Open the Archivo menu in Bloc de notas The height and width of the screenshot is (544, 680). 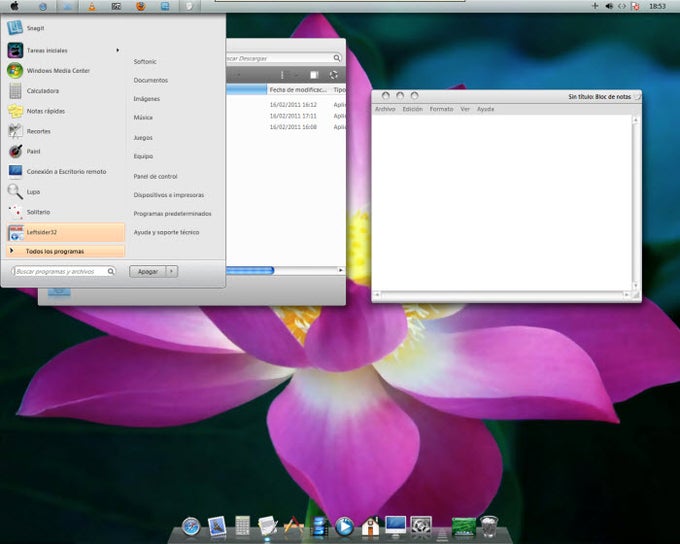pyautogui.click(x=385, y=109)
